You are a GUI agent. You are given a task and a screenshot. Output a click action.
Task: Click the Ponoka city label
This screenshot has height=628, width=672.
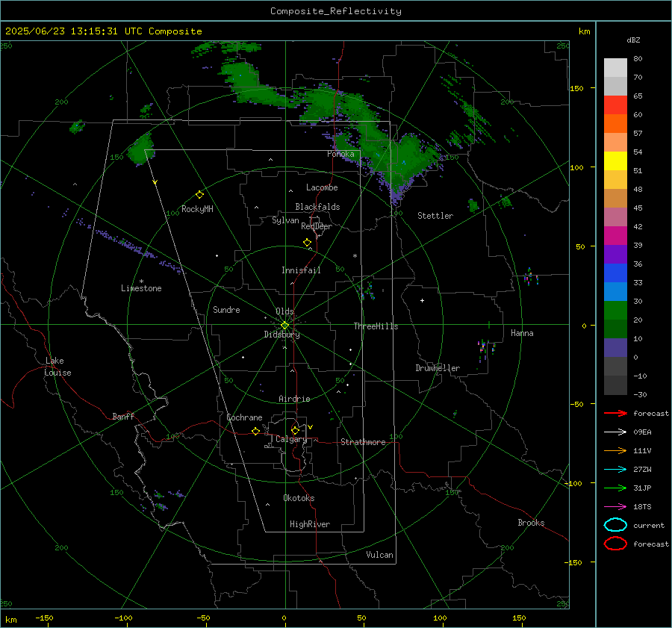pyautogui.click(x=340, y=154)
